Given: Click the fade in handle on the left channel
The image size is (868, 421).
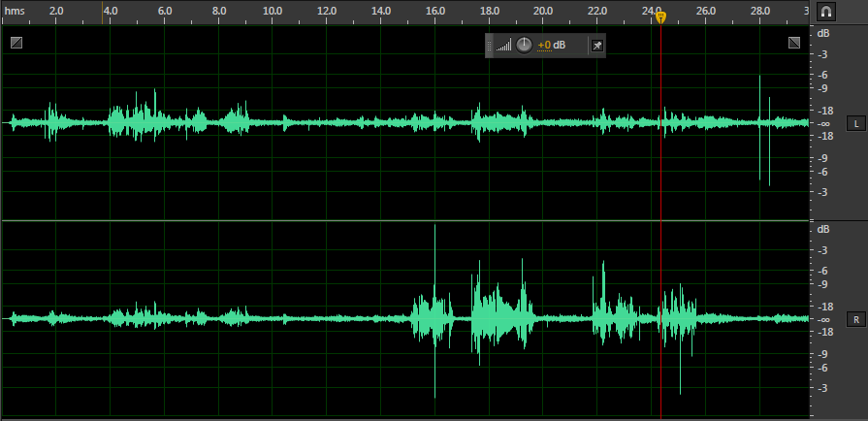Looking at the screenshot, I should [16, 43].
